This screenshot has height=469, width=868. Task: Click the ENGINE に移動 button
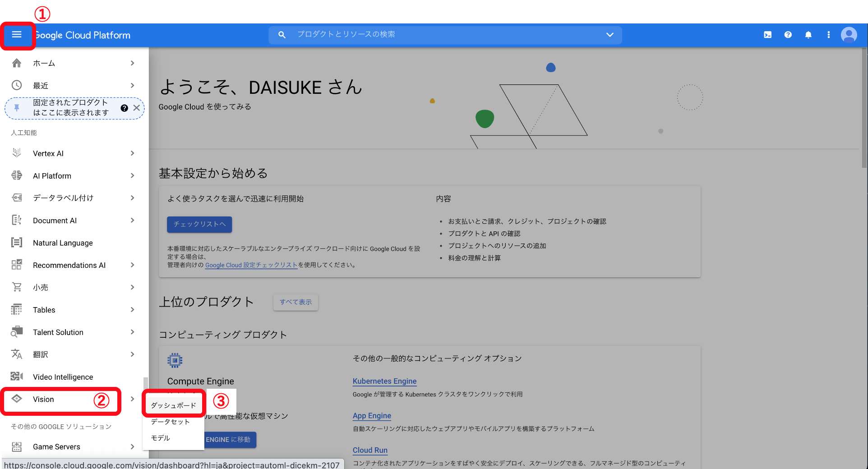coord(231,440)
